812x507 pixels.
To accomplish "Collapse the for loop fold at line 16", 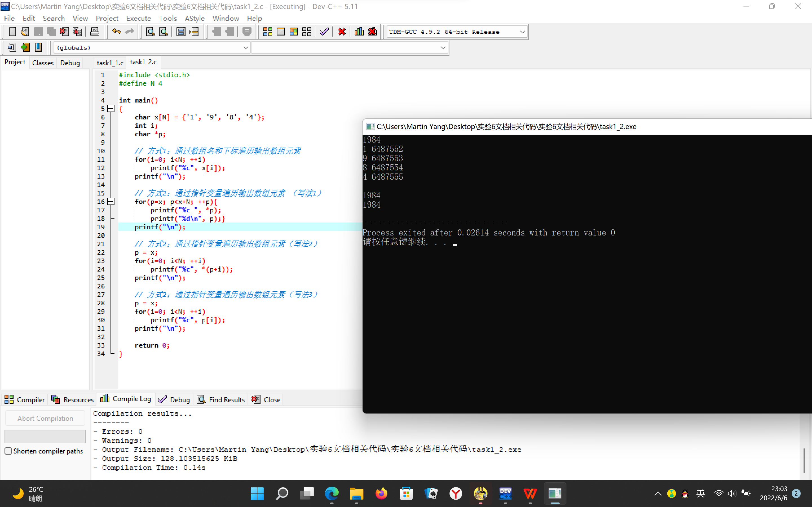I will [111, 201].
